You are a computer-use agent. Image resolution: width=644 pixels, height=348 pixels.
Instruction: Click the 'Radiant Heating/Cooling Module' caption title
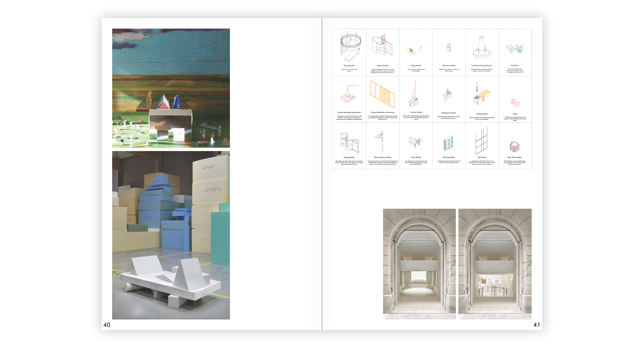click(x=349, y=112)
